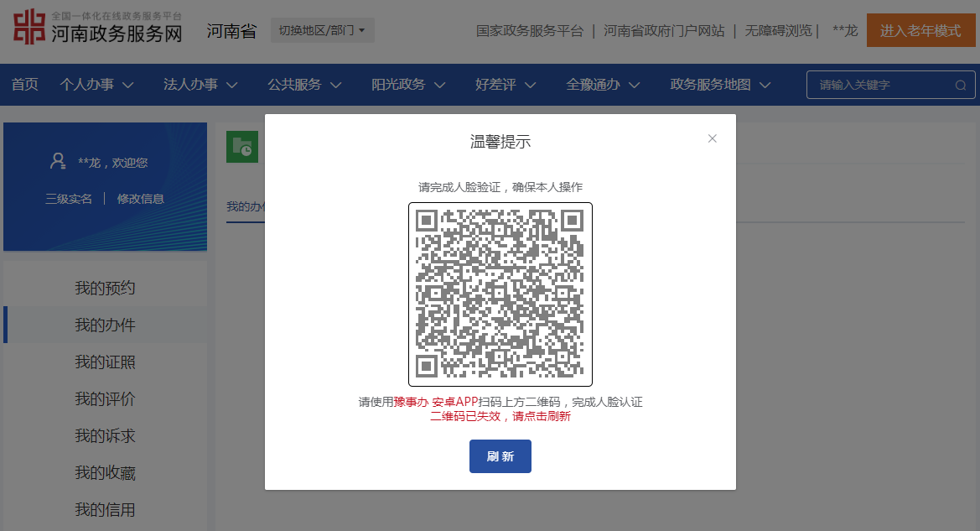Click the 豫事办 安卓APP red text

(x=436, y=402)
